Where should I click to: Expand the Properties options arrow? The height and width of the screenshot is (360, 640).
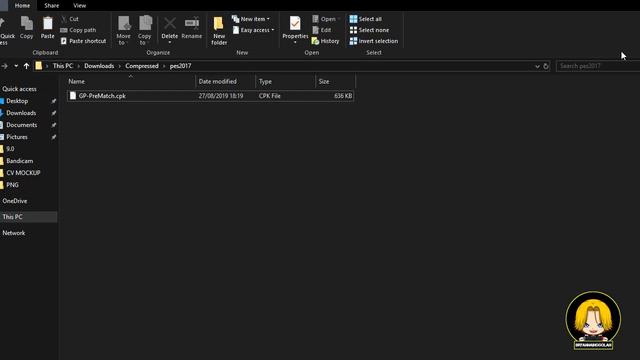[295, 42]
